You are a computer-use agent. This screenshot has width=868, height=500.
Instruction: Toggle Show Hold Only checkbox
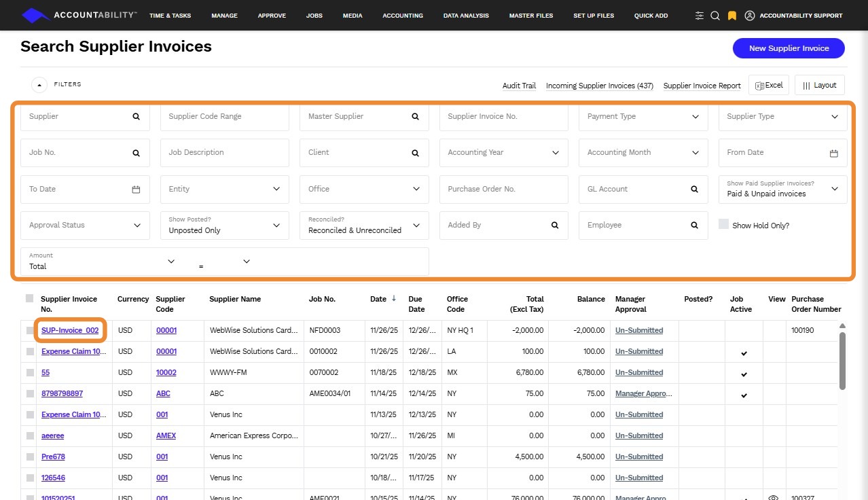click(723, 224)
